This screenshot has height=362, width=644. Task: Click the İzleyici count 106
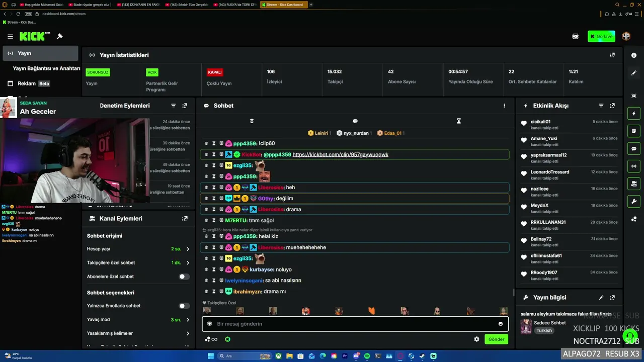271,72
